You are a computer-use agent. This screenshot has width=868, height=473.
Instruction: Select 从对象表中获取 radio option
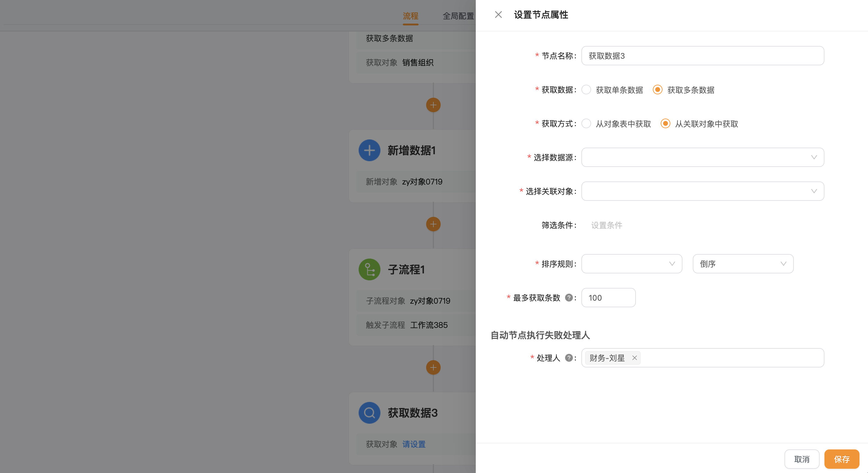click(x=586, y=124)
